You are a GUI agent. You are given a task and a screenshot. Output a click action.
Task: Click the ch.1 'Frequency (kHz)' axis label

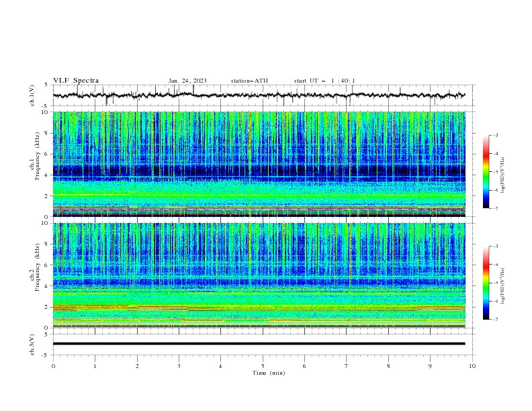coord(38,155)
